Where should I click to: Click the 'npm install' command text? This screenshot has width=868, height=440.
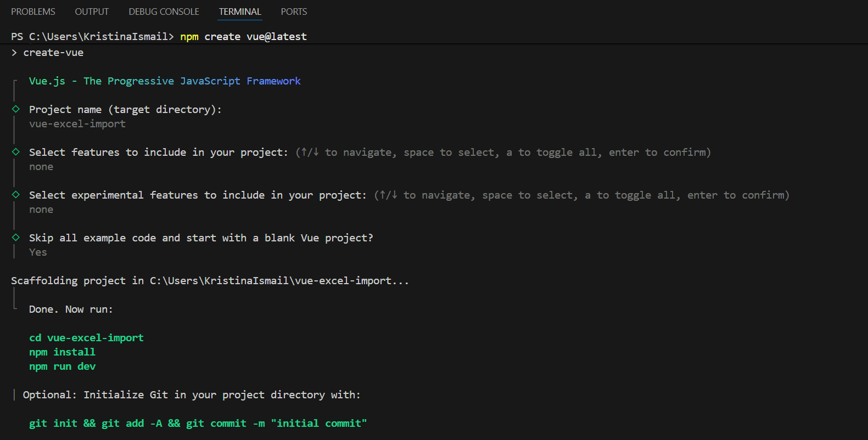point(62,352)
